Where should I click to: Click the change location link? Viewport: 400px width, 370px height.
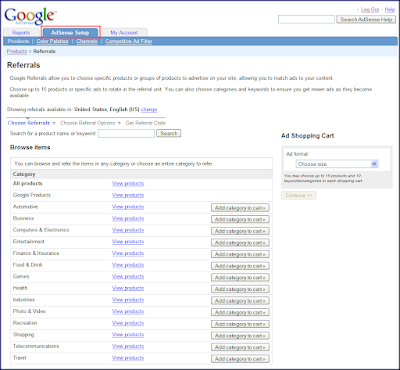pyautogui.click(x=149, y=109)
